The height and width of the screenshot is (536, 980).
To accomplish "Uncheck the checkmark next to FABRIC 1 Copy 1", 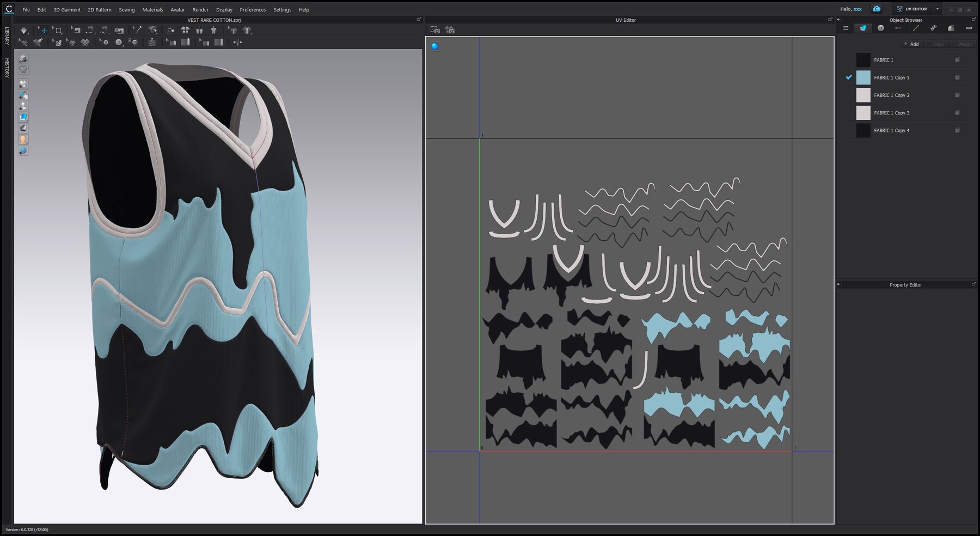I will (x=848, y=77).
